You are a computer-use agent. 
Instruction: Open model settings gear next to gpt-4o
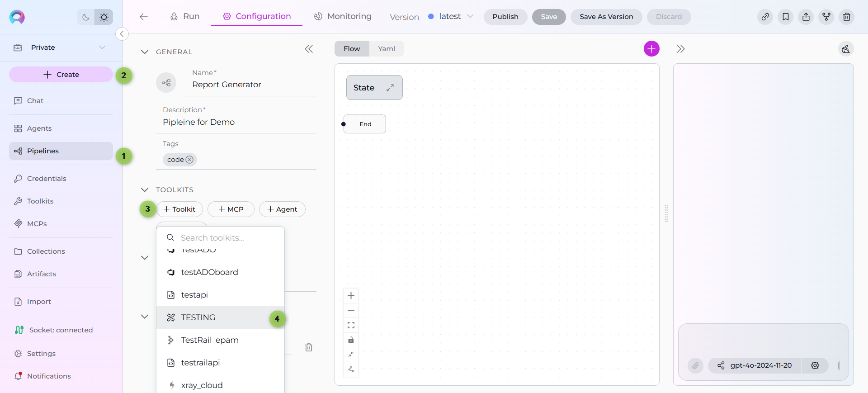click(815, 365)
